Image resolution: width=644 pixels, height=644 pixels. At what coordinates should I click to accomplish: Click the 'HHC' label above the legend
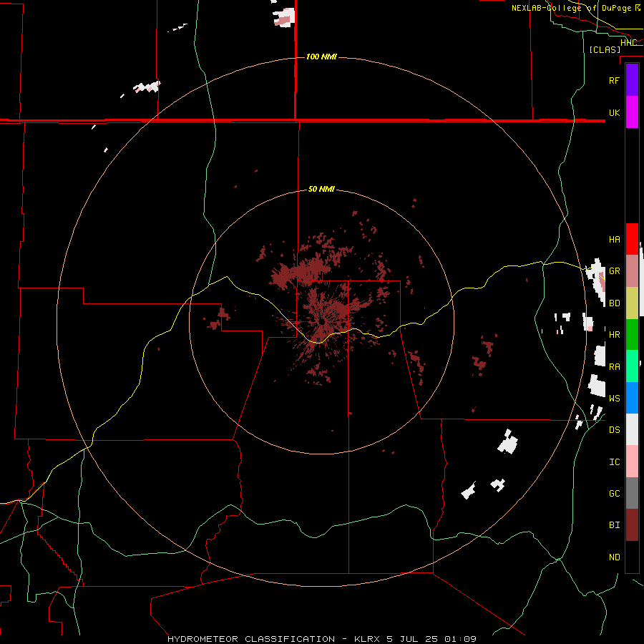pos(628,43)
